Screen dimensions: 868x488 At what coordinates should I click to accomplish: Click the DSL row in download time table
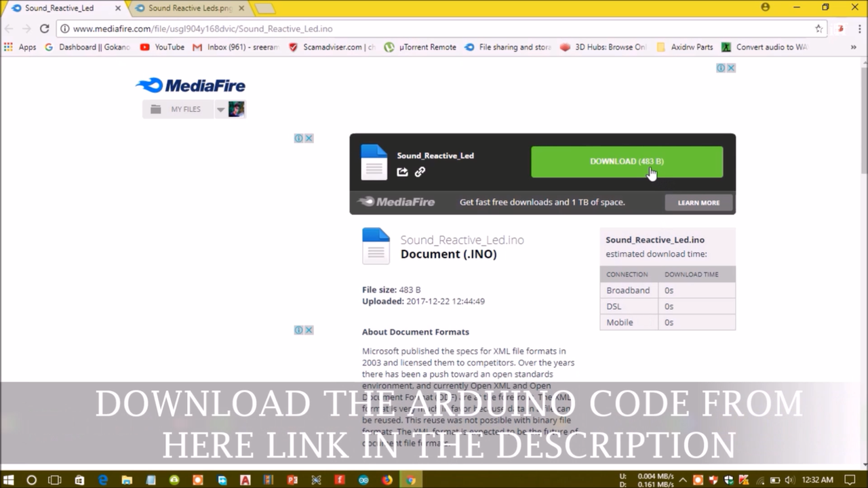click(x=667, y=306)
